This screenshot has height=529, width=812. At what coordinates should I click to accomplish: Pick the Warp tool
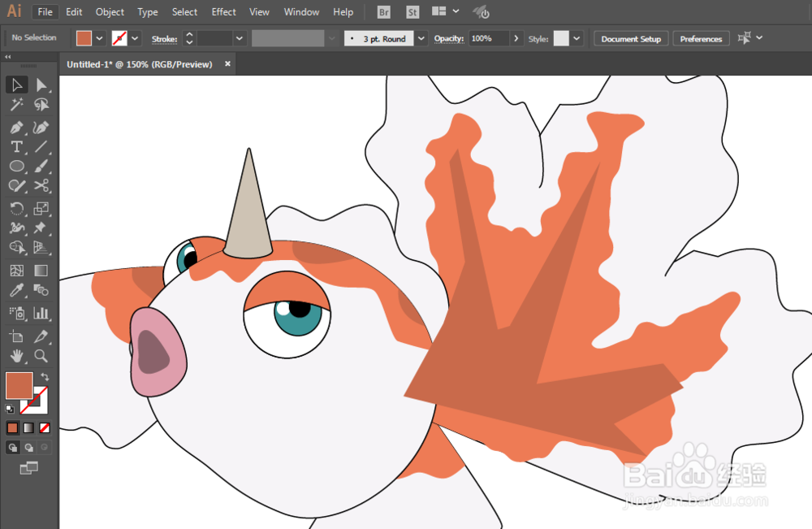(x=16, y=228)
